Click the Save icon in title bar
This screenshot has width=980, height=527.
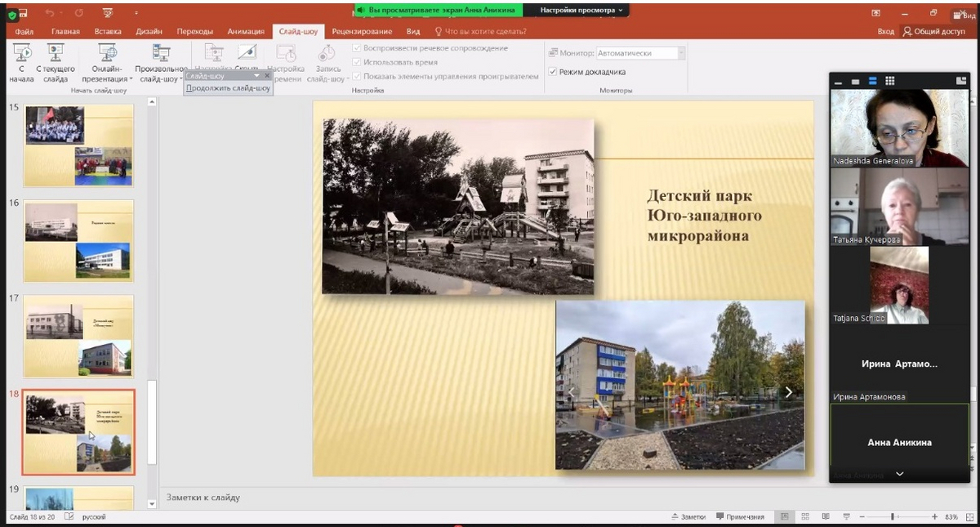[23, 13]
